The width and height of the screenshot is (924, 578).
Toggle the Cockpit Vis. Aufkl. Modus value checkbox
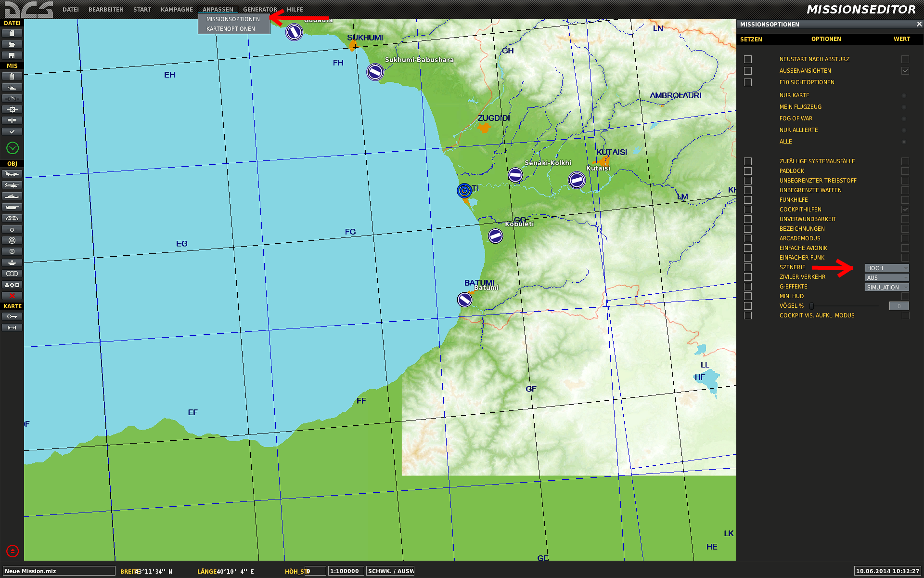pos(905,315)
